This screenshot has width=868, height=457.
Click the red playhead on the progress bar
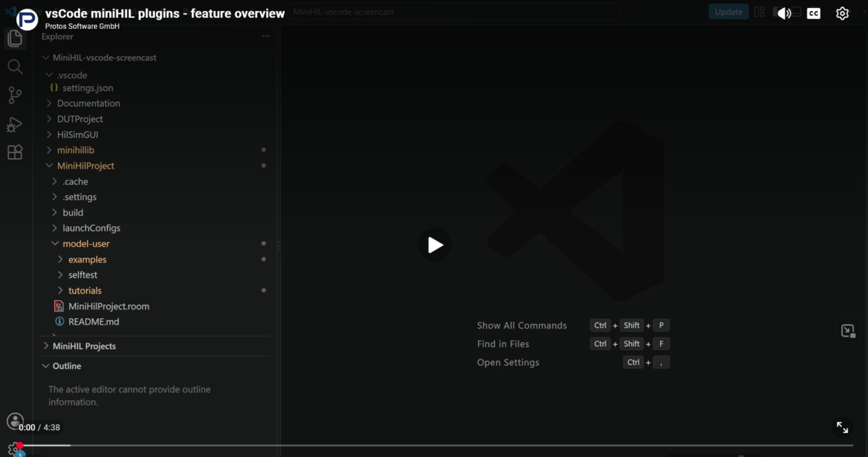click(20, 445)
